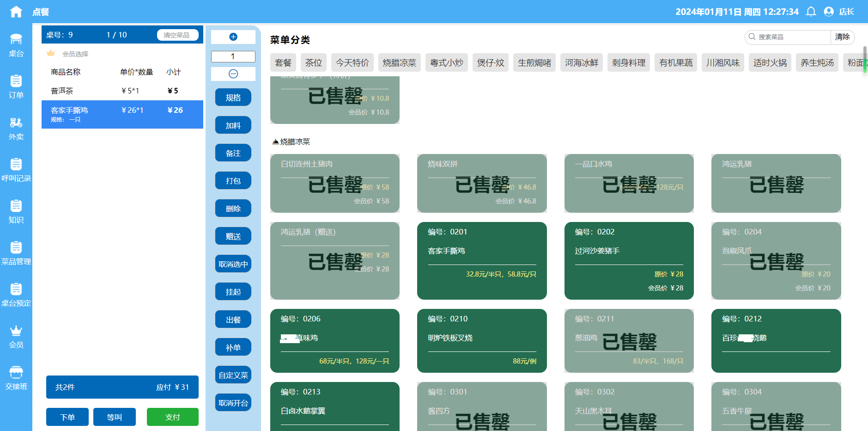Click the vertical scrollbar on right edge
Image resolution: width=868 pixels, height=431 pixels.
click(865, 60)
